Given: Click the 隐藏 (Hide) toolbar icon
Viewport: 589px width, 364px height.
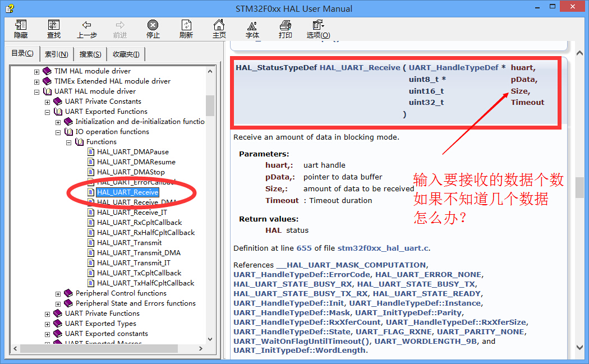Looking at the screenshot, I should (21, 25).
